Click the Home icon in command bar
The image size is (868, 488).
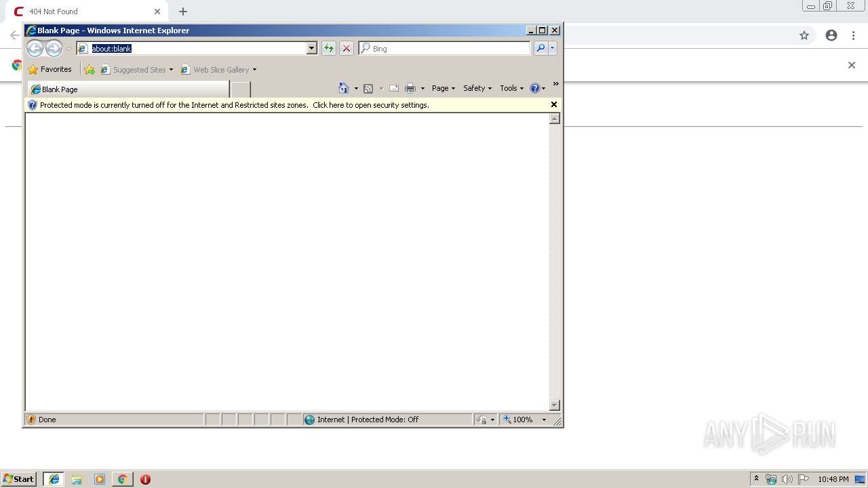click(344, 88)
